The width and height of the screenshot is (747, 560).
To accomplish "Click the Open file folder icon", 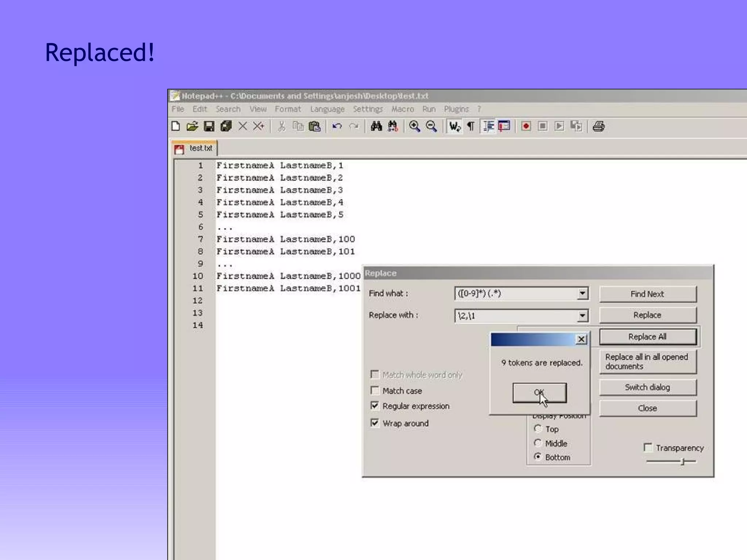I will pyautogui.click(x=192, y=126).
